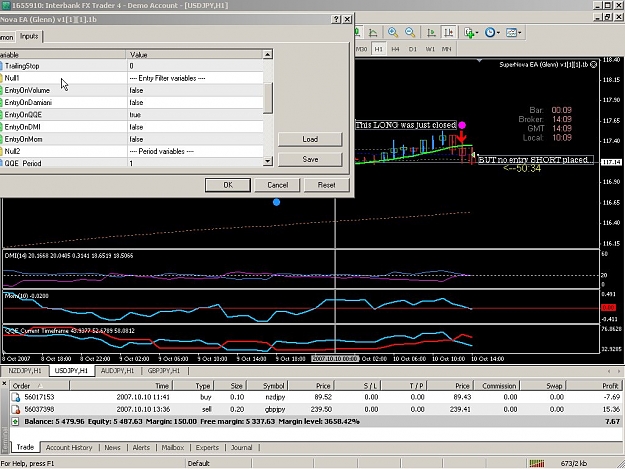625x469 pixels.
Task: Open the Experts terminal tab
Action: point(207,447)
